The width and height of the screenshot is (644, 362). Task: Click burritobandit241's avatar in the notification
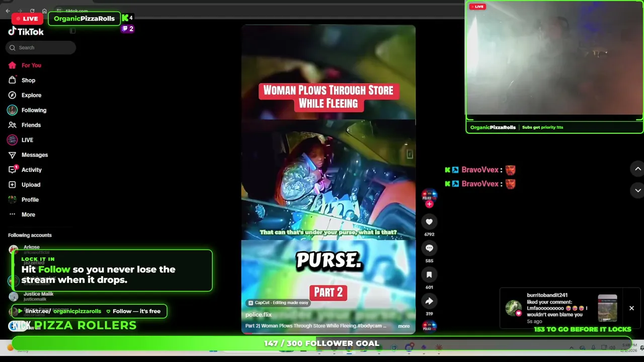(513, 308)
